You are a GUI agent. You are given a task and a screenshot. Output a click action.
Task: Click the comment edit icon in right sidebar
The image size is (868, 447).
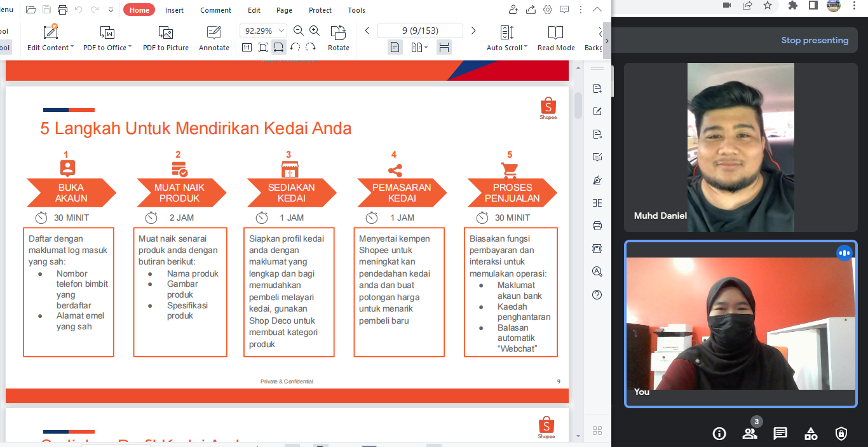(597, 157)
